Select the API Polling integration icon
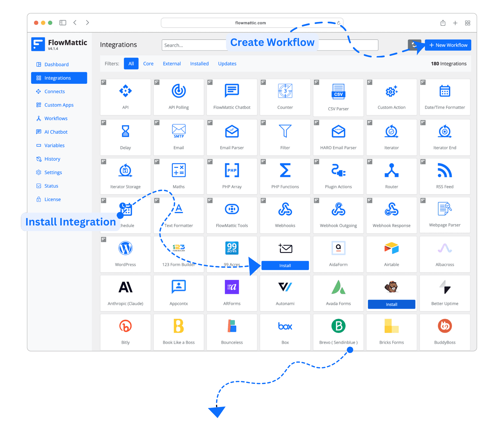Screen dimensions: 504x423 (x=179, y=91)
